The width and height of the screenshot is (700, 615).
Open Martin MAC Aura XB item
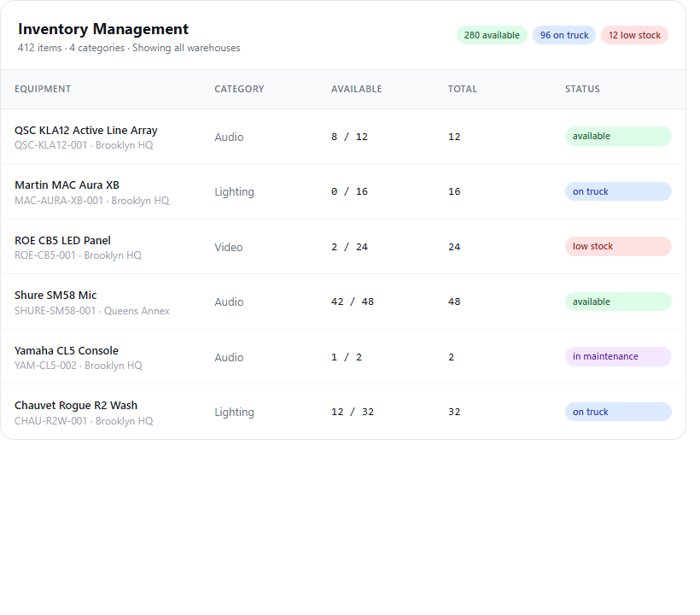(x=67, y=184)
